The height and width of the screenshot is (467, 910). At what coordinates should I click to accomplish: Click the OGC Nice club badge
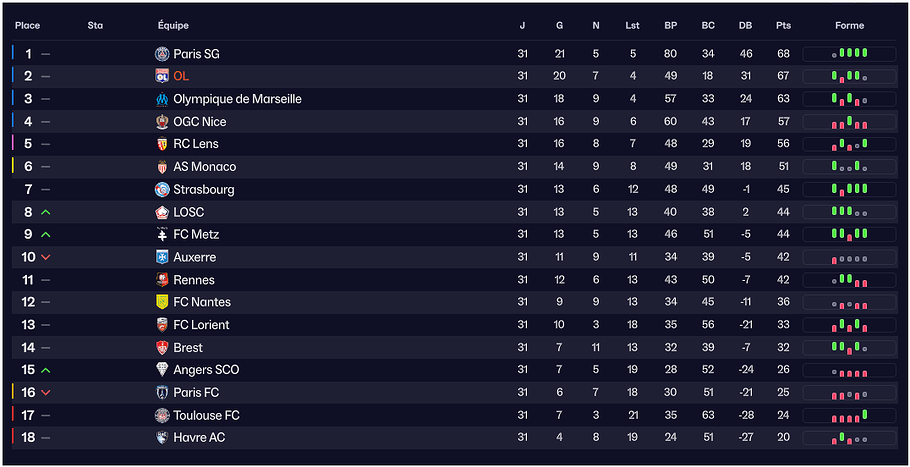pos(163,122)
